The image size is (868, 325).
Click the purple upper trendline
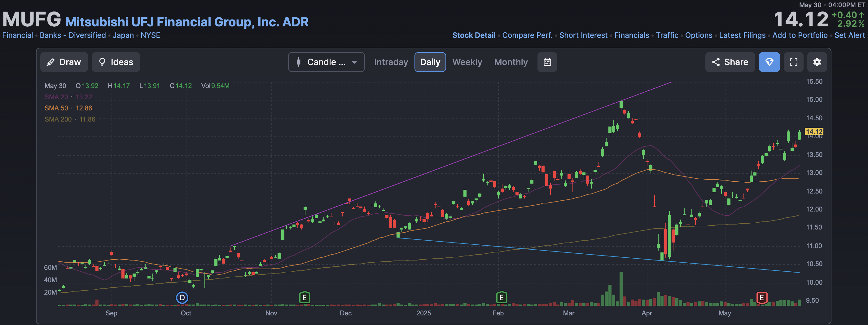coord(452,164)
